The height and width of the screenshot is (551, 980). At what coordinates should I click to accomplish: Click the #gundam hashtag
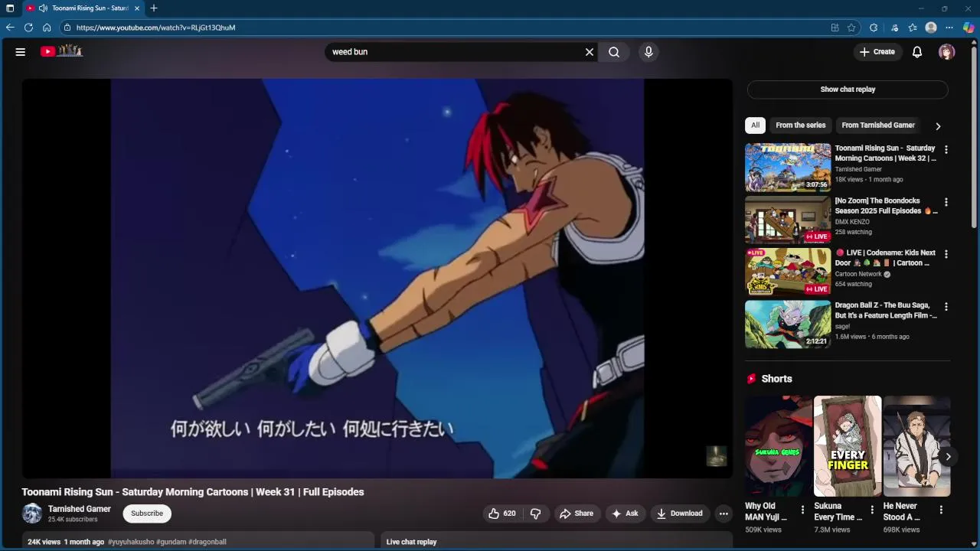point(171,542)
